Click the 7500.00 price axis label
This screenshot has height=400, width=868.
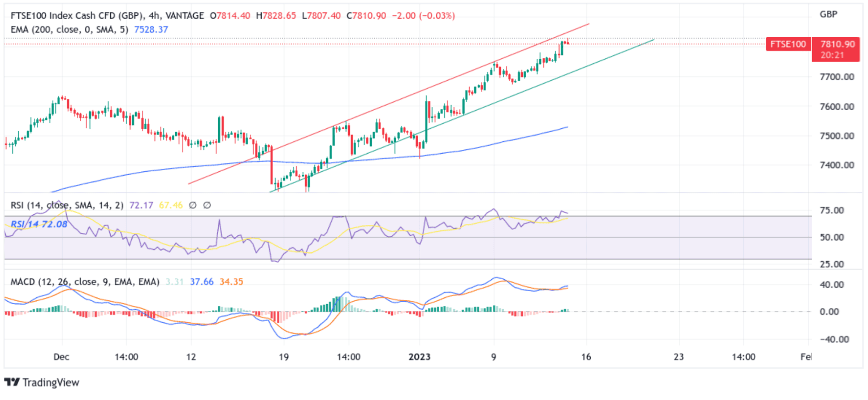coord(837,136)
